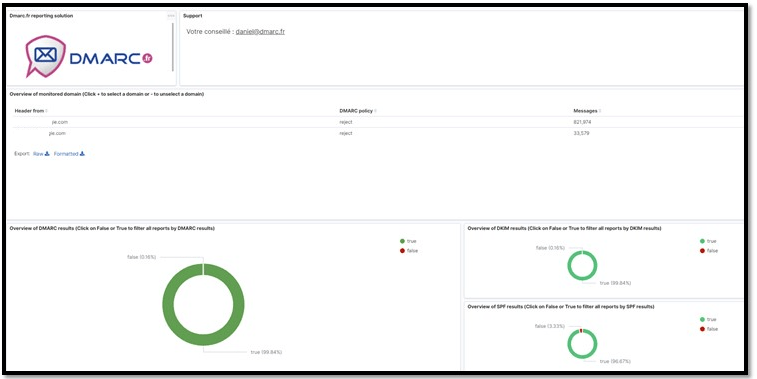Toggle true legend in DKIM results chart
The image size is (757, 379).
pyautogui.click(x=708, y=241)
